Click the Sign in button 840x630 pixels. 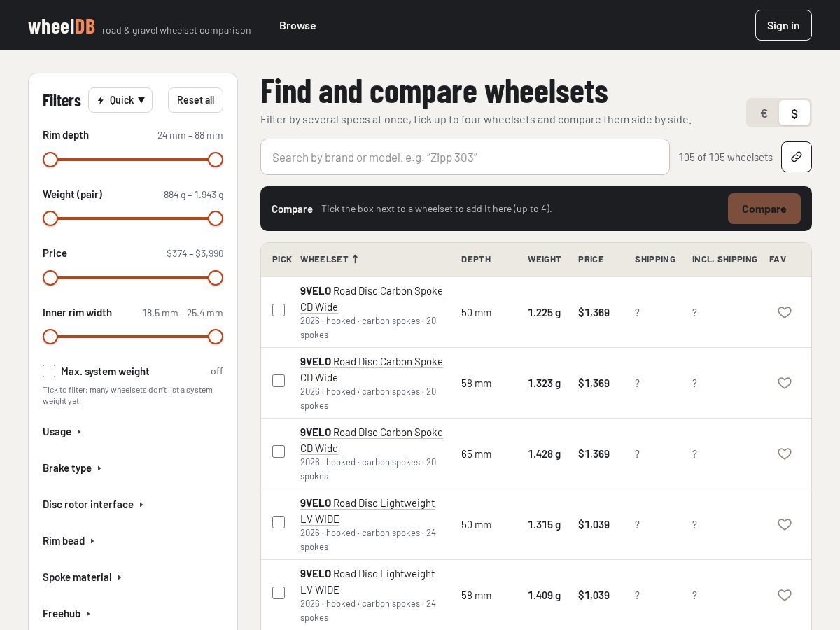click(783, 25)
